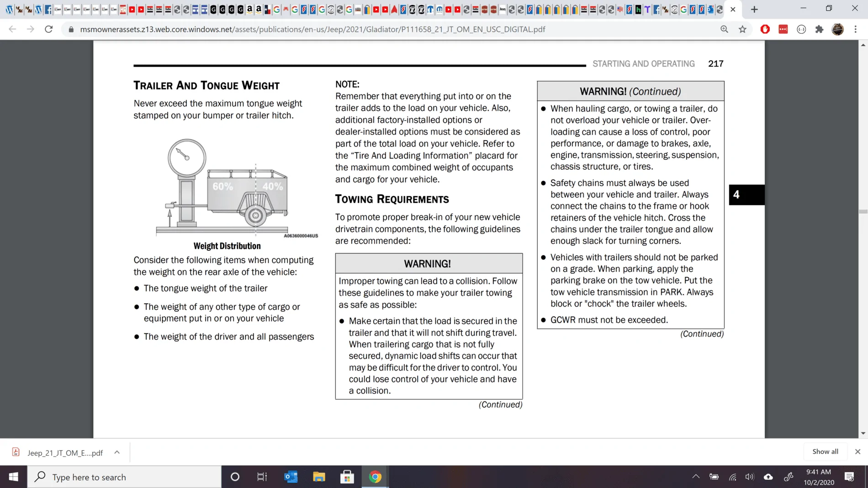Open the Microsoft Store taskbar icon
This screenshot has height=488, width=868.
[347, 477]
